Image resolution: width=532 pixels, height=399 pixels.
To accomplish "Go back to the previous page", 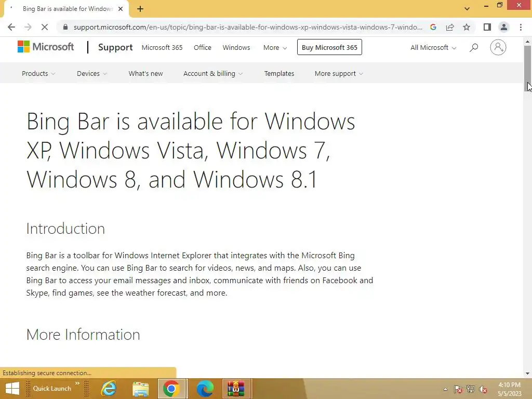I will click(11, 27).
